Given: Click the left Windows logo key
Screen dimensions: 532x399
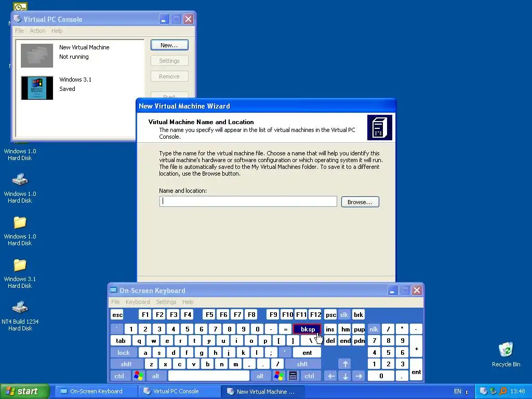Looking at the screenshot, I should pyautogui.click(x=138, y=376).
